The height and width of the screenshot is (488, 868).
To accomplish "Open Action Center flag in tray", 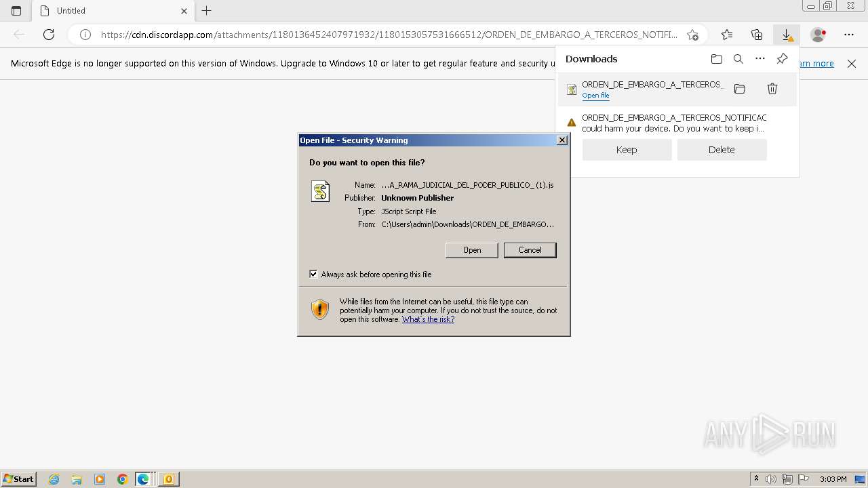I will coord(803,479).
